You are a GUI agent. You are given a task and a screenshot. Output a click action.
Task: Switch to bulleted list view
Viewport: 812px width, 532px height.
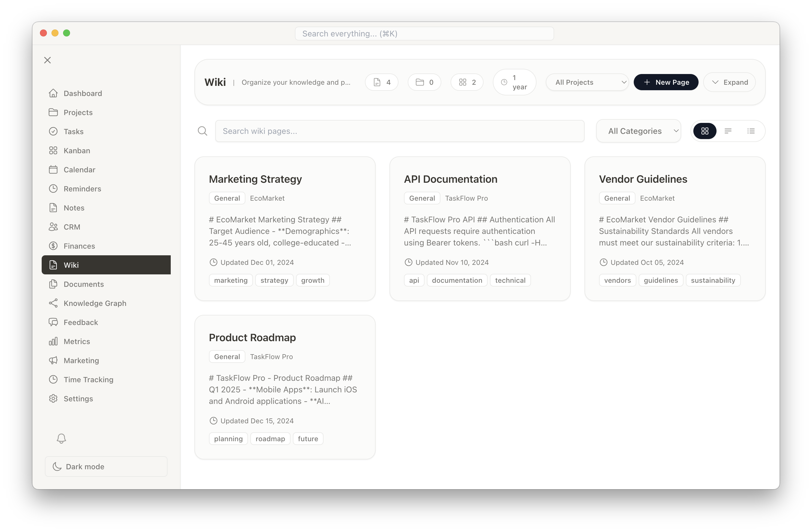[x=751, y=131]
